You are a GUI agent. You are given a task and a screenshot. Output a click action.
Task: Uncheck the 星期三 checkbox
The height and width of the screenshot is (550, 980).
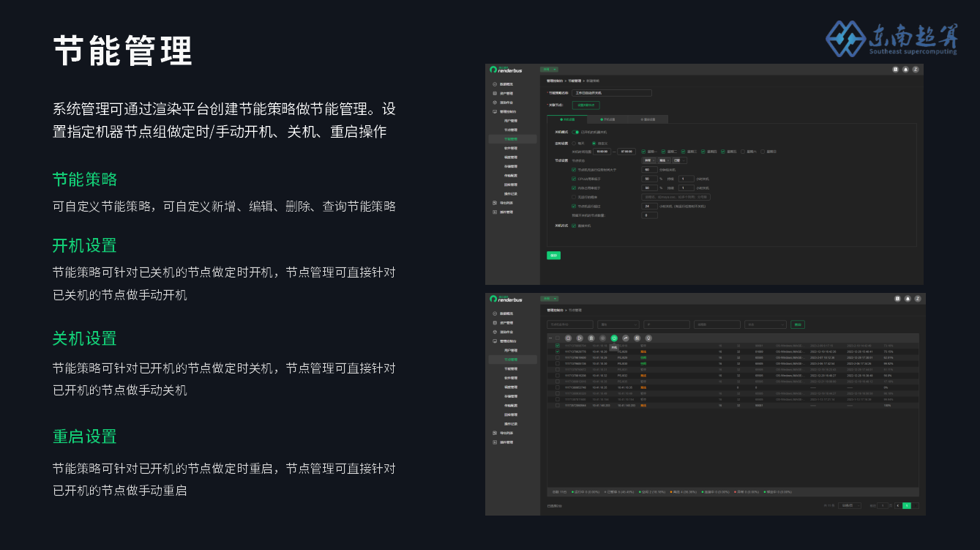[x=683, y=151]
